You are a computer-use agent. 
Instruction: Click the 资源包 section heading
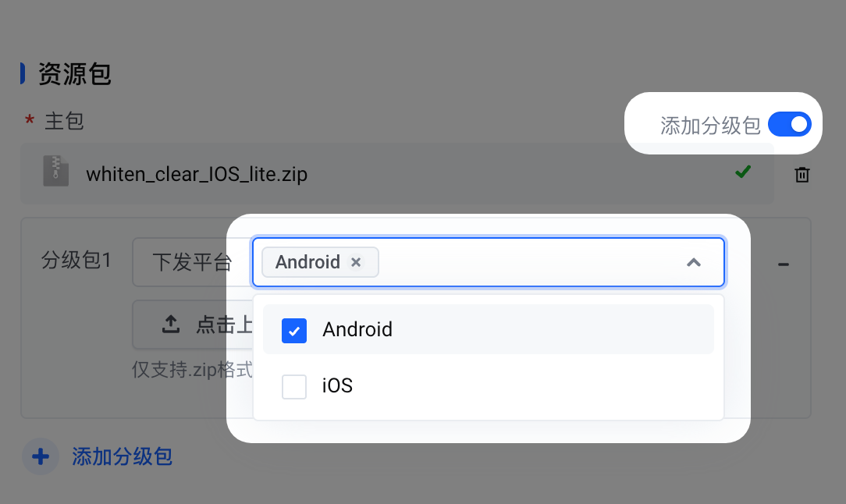pos(74,74)
